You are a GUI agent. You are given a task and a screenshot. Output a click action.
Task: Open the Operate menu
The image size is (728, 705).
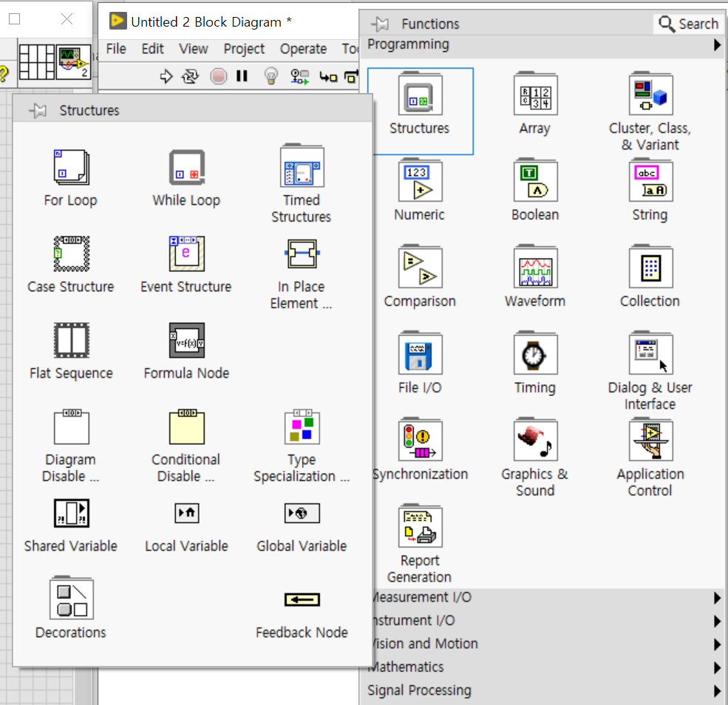(303, 49)
